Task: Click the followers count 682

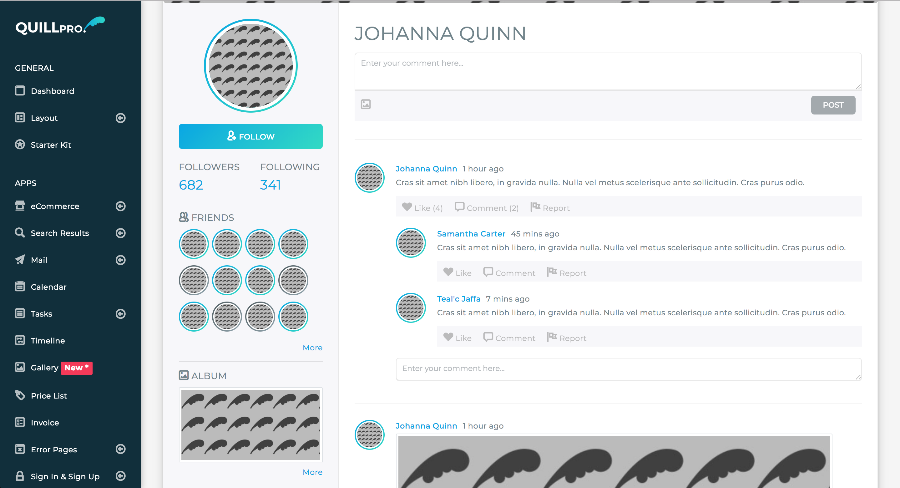Action: [x=191, y=185]
